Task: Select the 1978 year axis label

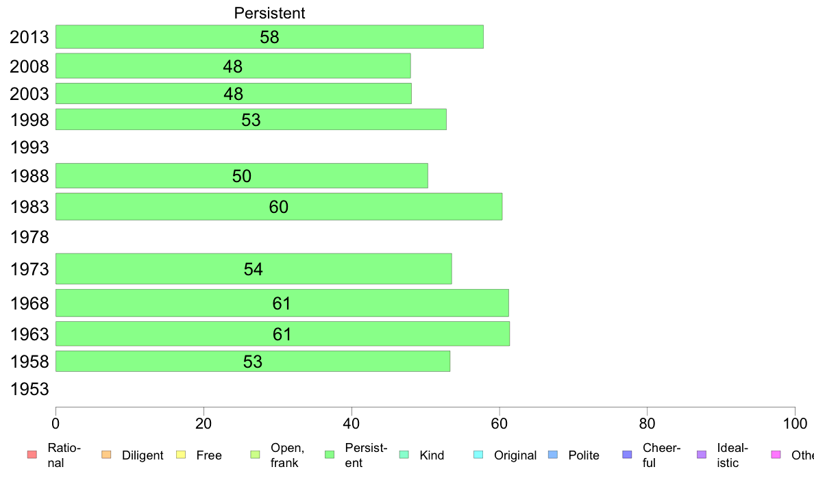Action: pos(29,237)
